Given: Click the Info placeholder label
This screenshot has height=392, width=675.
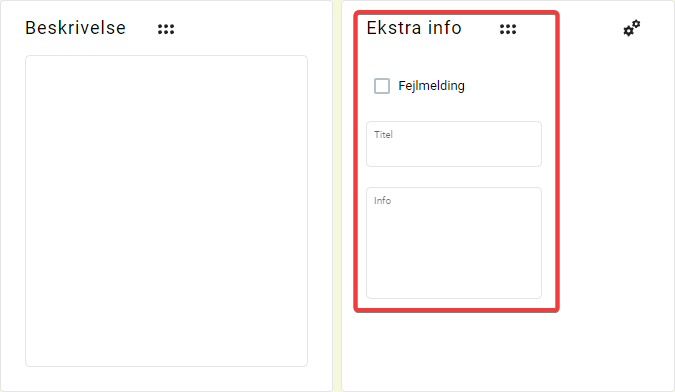Looking at the screenshot, I should [x=382, y=201].
